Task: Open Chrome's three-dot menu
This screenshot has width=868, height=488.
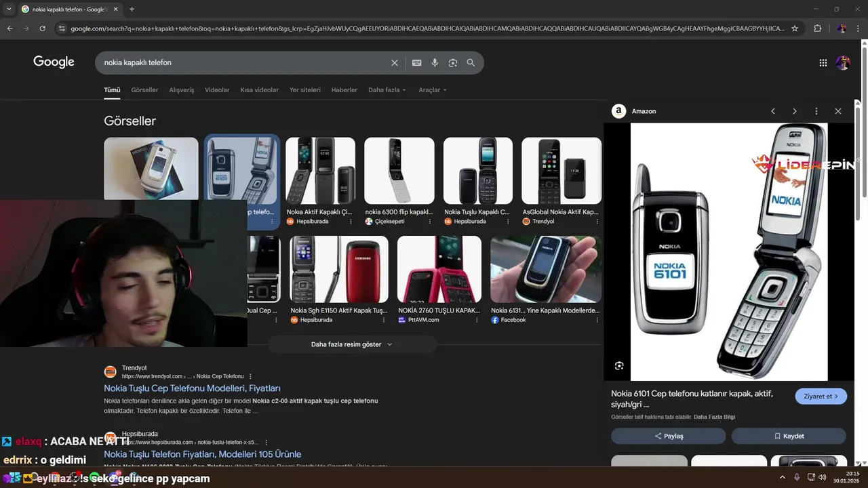Action: point(858,28)
